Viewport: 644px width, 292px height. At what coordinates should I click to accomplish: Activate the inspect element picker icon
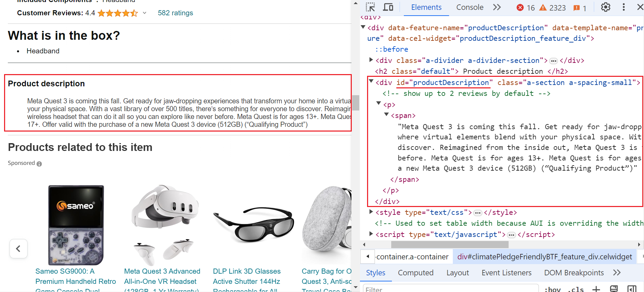pyautogui.click(x=370, y=7)
